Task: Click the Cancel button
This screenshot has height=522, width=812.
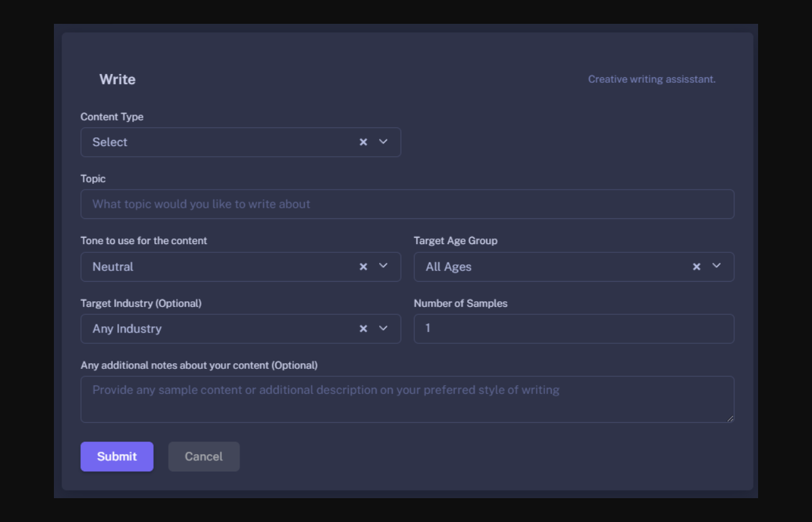Action: click(x=204, y=457)
